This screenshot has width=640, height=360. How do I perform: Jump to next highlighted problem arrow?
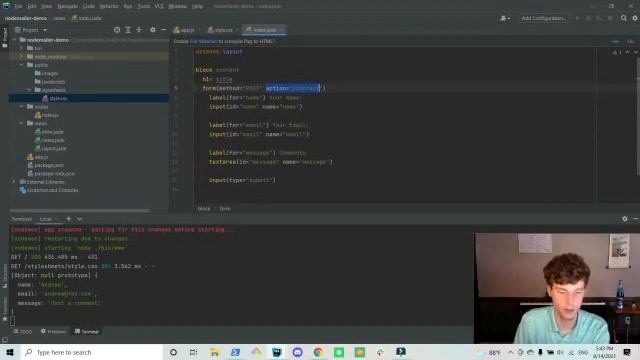pos(636,52)
